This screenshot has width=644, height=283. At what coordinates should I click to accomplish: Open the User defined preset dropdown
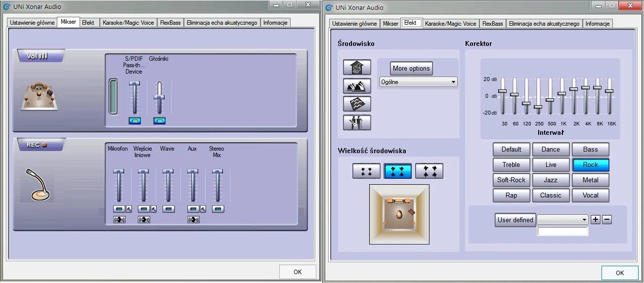click(562, 219)
